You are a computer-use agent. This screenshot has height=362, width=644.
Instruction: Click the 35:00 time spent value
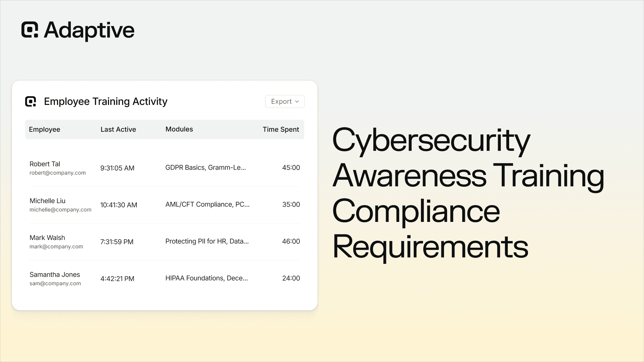tap(291, 204)
